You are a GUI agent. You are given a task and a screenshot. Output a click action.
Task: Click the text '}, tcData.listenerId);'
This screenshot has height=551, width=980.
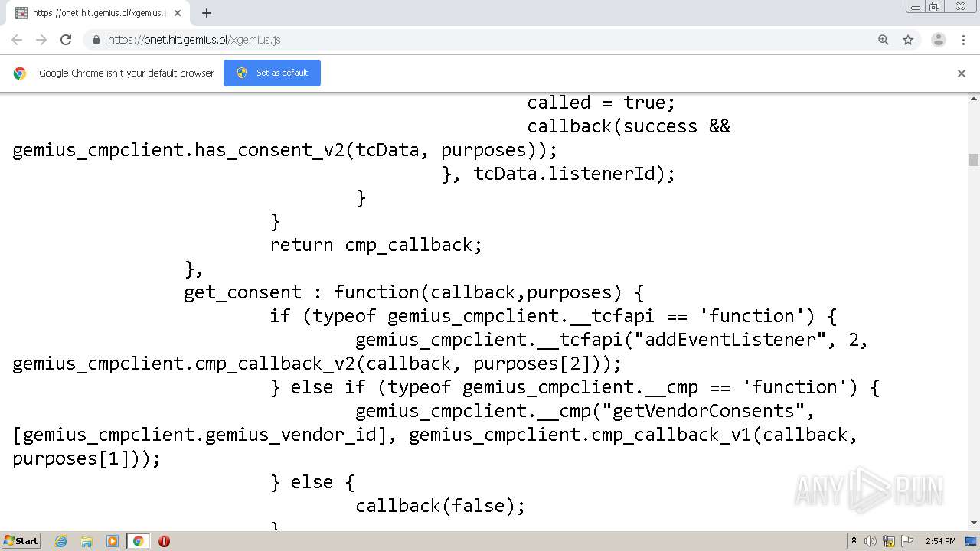pyautogui.click(x=558, y=174)
